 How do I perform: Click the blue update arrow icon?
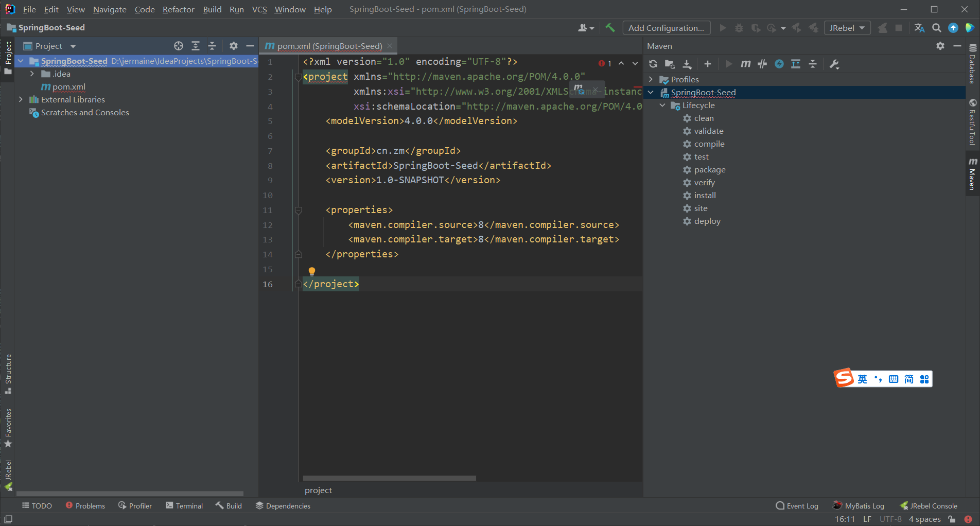click(953, 28)
